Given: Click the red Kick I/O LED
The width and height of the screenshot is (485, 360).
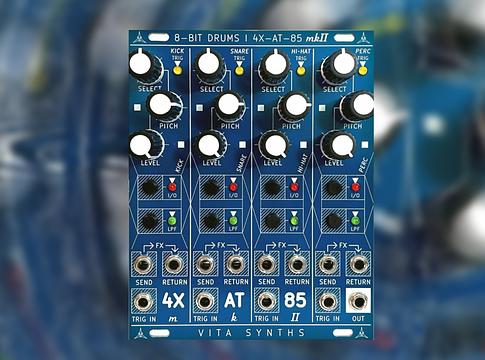Looking at the screenshot, I should pyautogui.click(x=172, y=187).
